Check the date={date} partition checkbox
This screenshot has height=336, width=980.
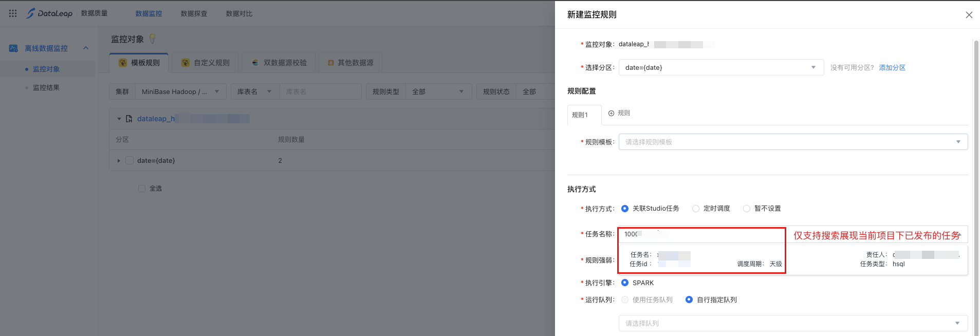[130, 160]
